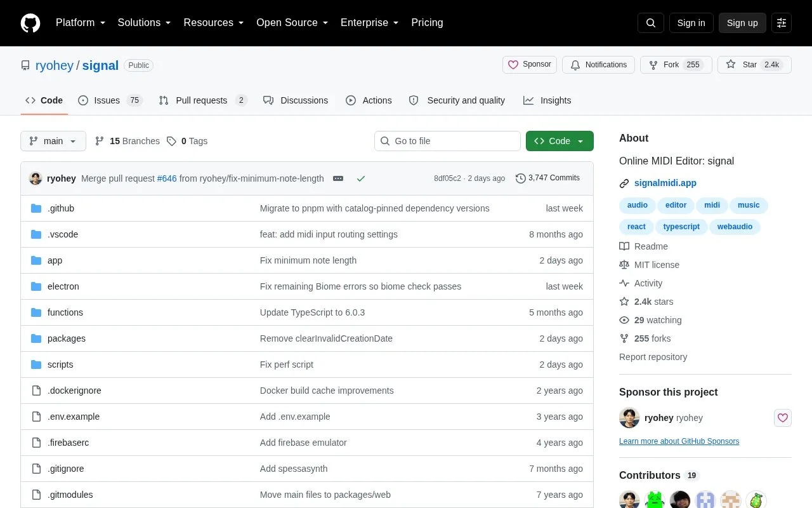Screen dimensions: 812x508
Task: Switch to the Discussions tab
Action: tap(296, 100)
